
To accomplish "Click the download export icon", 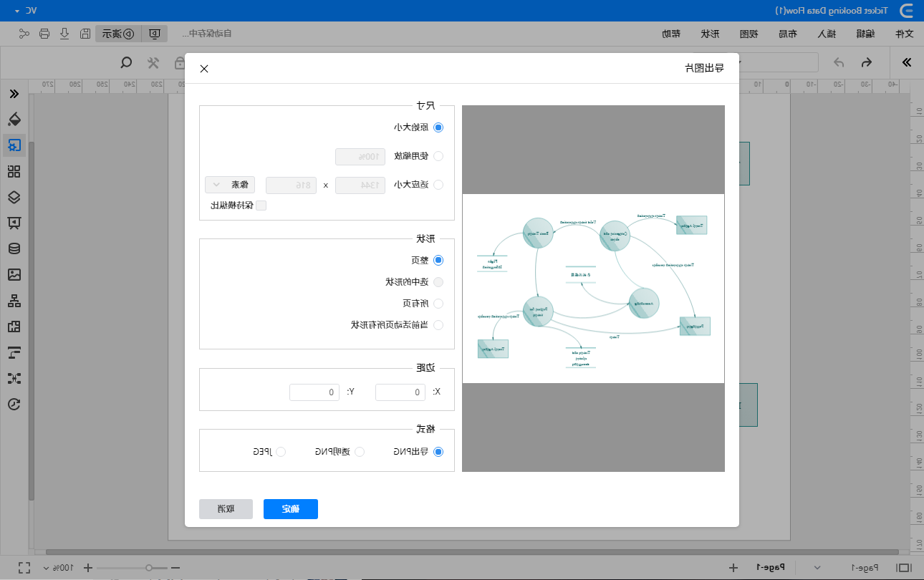I will (64, 34).
